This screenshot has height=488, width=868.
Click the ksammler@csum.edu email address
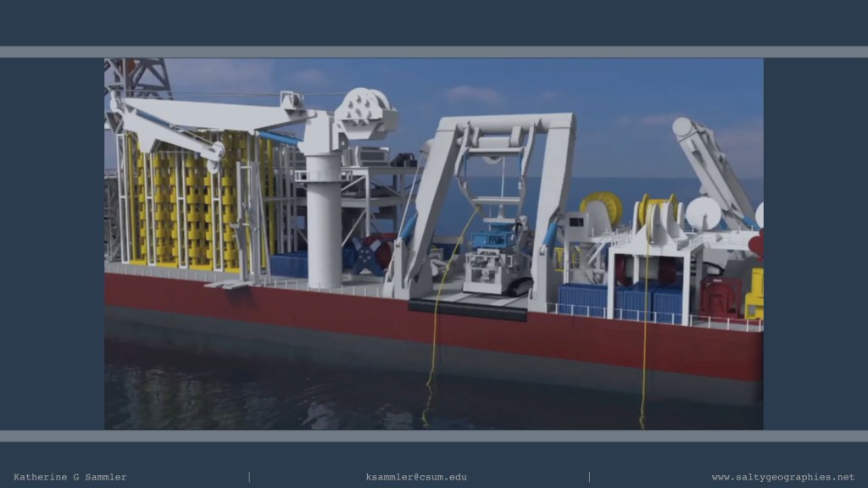[x=416, y=477]
